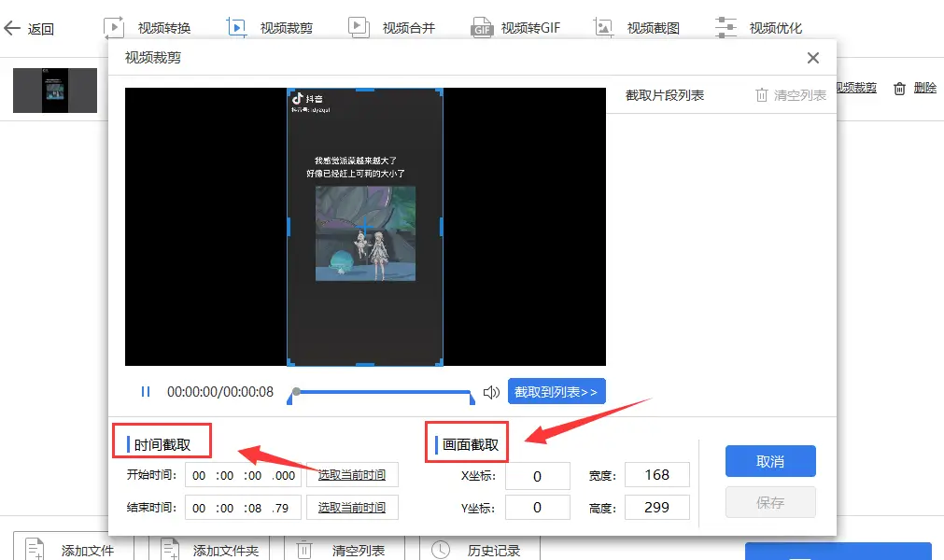Click the 高度 field showing 299
Image resolution: width=944 pixels, height=560 pixels.
click(x=656, y=507)
